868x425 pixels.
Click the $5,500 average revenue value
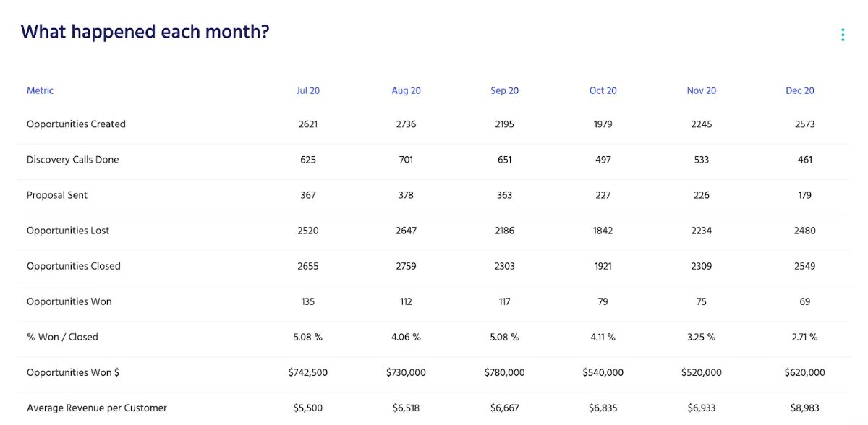coord(308,408)
